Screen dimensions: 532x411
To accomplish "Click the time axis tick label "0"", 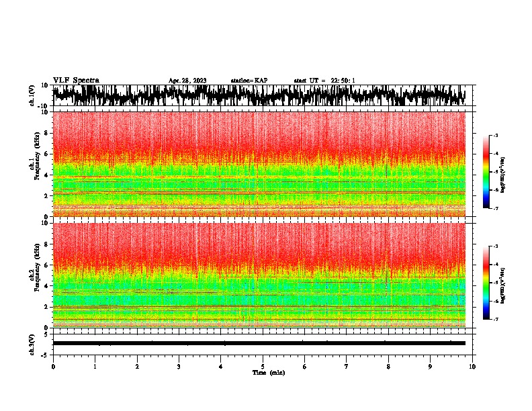I will tap(53, 367).
